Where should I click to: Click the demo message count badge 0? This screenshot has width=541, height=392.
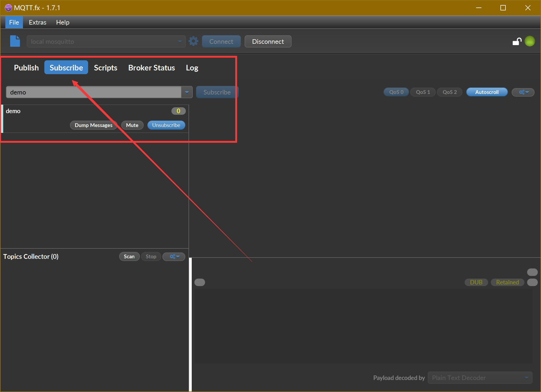[x=178, y=111]
